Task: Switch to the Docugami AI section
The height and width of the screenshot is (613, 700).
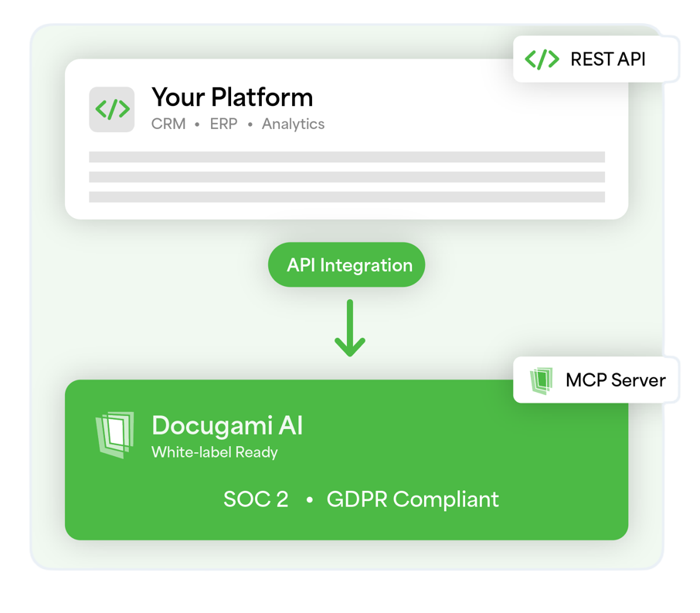Action: click(226, 425)
